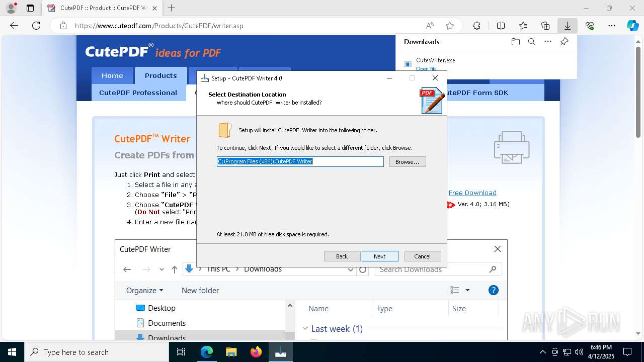Viewport: 644px width, 362px height.
Task: Open Read aloud icon in address bar
Action: pos(430,26)
